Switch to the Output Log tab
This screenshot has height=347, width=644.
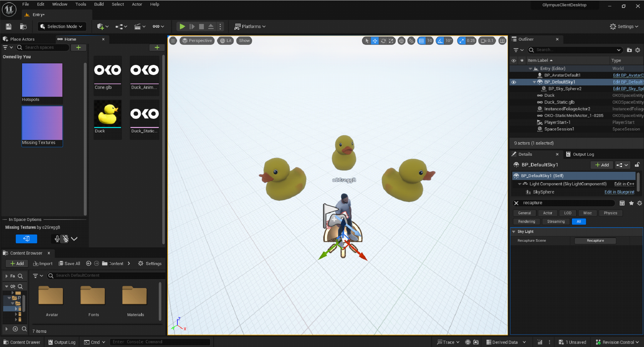[x=583, y=154]
